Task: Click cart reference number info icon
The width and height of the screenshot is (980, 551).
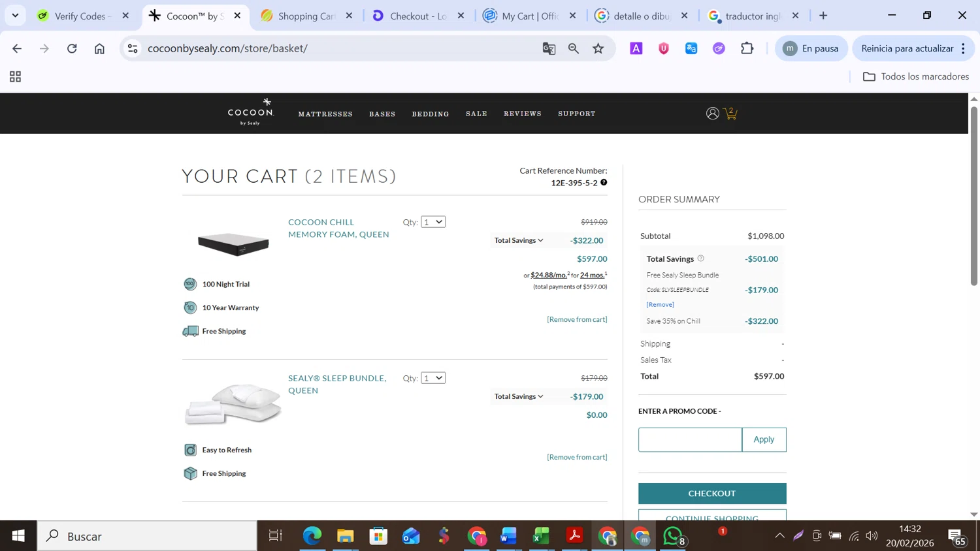Action: click(x=604, y=183)
